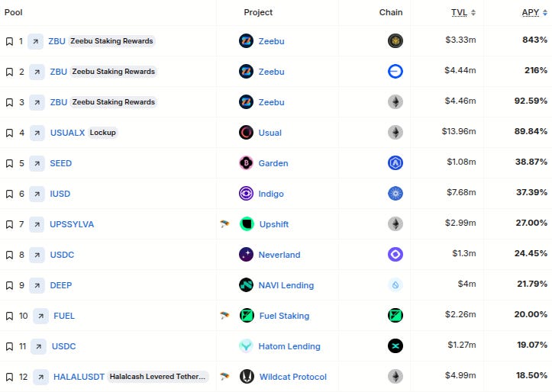Bookmark row 11 USDC Hatom pool
Viewport: 552px width, 392px height.
(9, 347)
